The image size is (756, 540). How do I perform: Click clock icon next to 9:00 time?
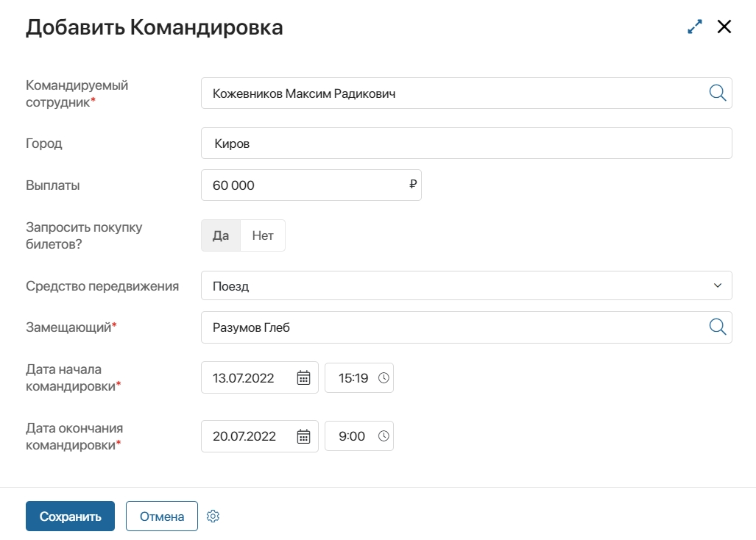(x=384, y=436)
